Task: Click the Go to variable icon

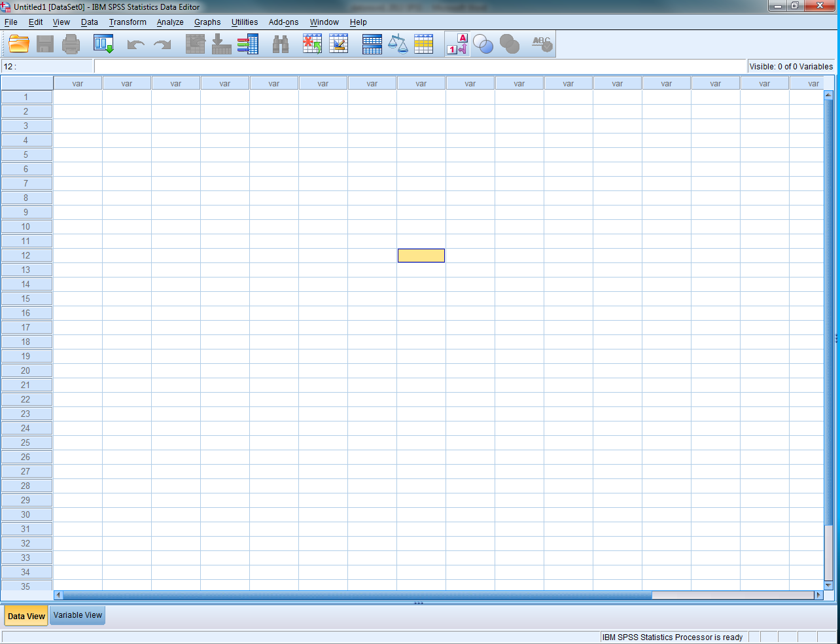Action: (221, 45)
